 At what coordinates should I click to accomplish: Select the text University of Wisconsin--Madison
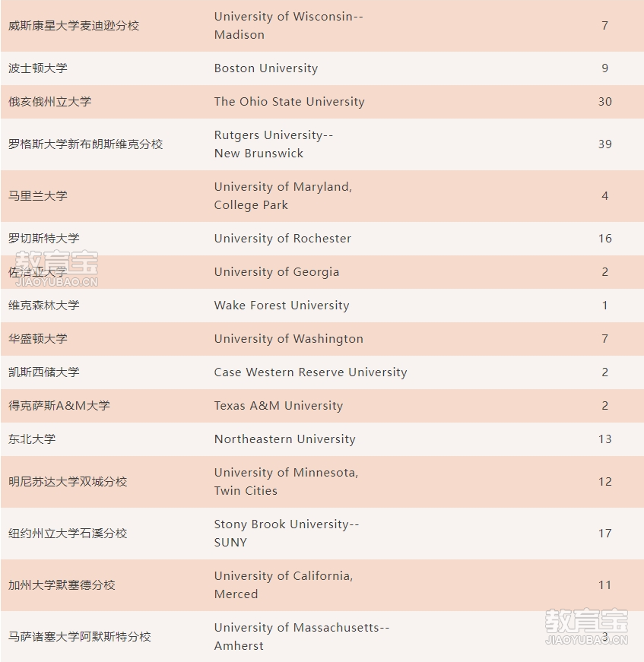pyautogui.click(x=288, y=25)
